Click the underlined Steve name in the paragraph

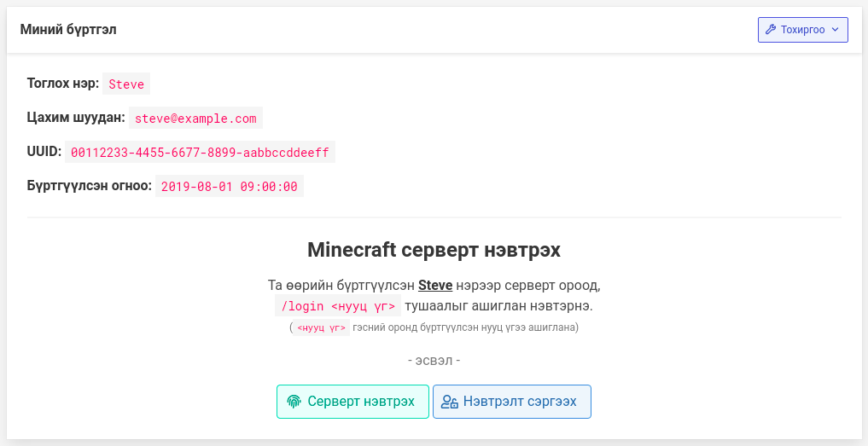[435, 286]
